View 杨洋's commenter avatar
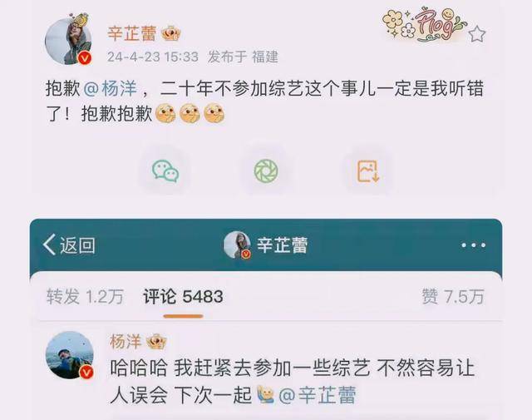Screen dimensions: 532x420 pyautogui.click(x=70, y=355)
